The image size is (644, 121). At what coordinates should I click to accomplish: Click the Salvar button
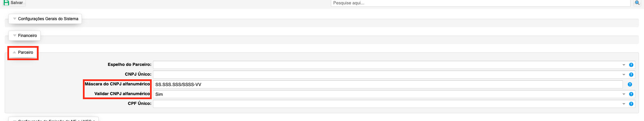pyautogui.click(x=14, y=3)
